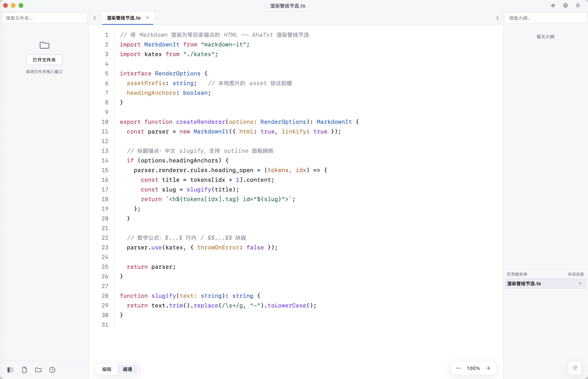This screenshot has height=379, width=588.
Task: Zoom out with the minus button
Action: 458,368
